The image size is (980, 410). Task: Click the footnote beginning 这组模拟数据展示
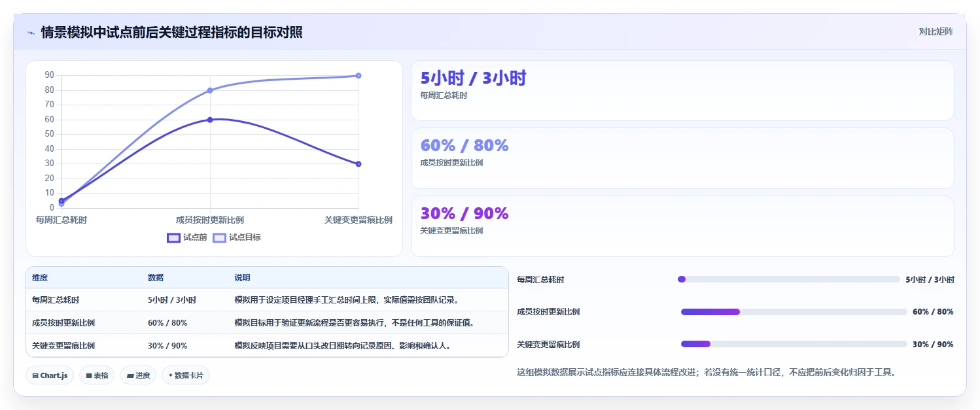coord(706,373)
